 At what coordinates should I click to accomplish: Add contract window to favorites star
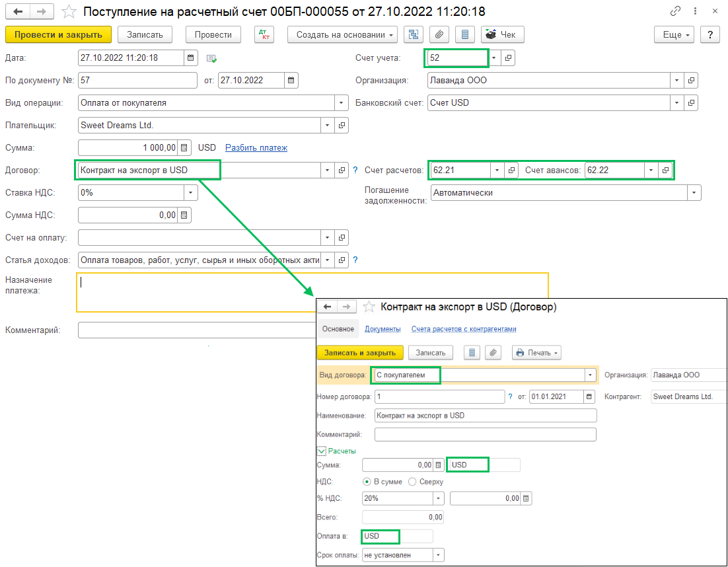[x=369, y=307]
